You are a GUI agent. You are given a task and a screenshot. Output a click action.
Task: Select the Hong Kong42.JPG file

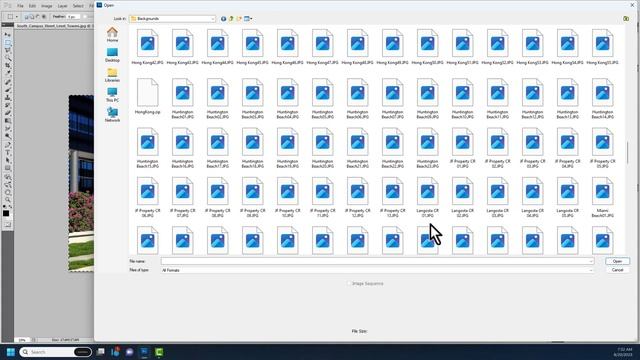[x=147, y=47]
